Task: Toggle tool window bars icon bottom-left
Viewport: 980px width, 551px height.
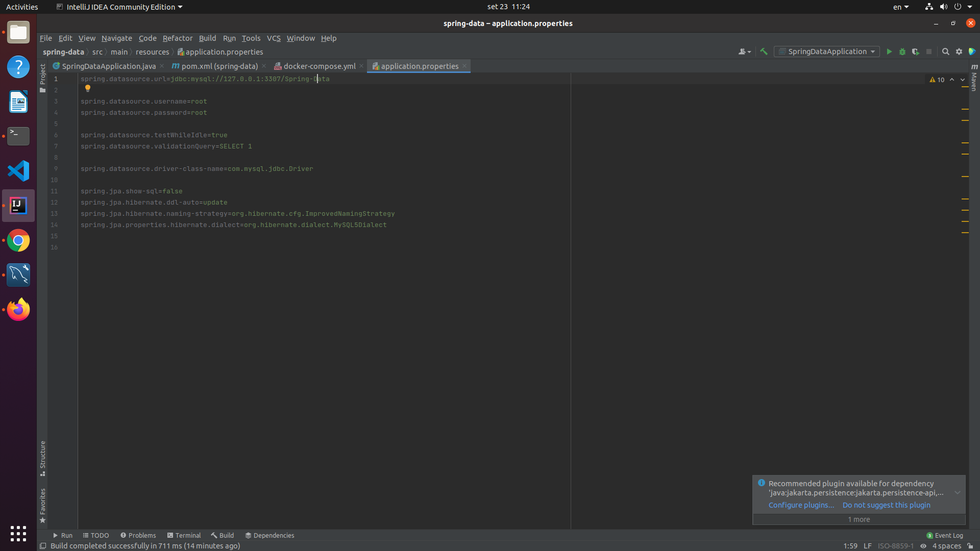Action: (x=43, y=546)
